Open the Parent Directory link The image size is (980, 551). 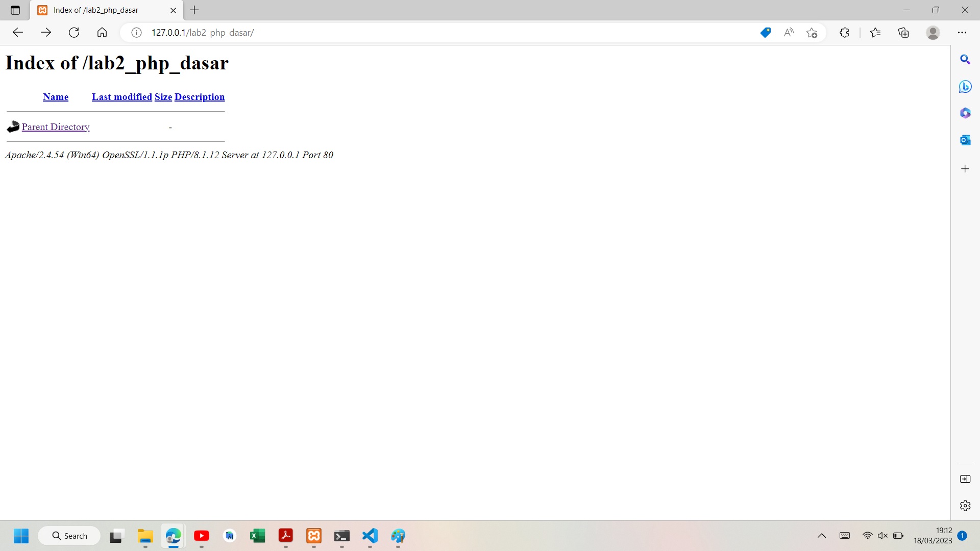56,127
